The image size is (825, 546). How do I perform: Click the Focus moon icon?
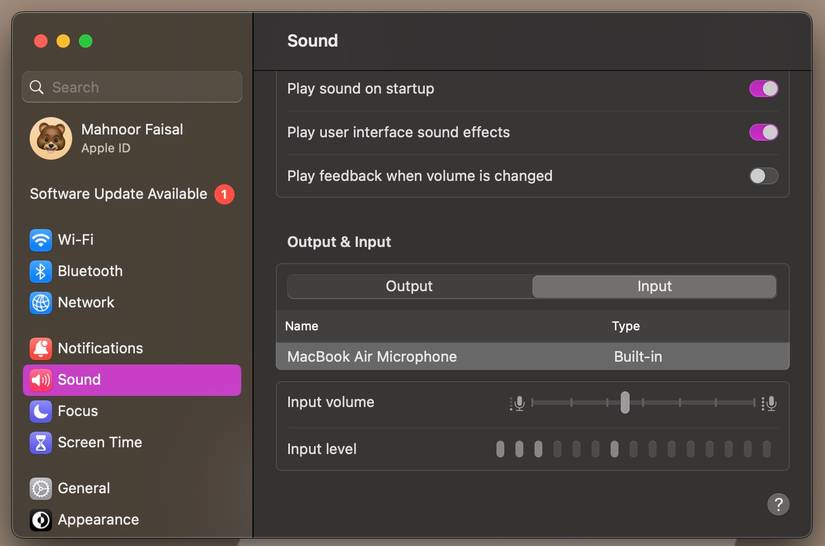[41, 411]
